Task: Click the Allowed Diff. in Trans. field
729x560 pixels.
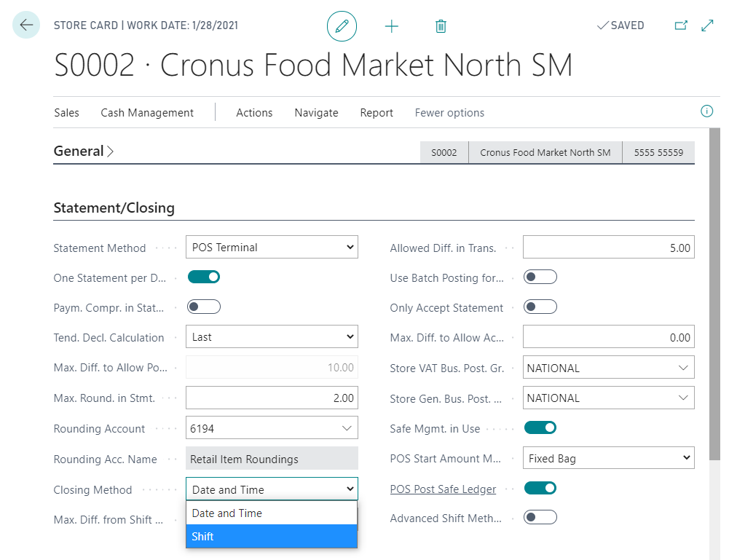Action: click(x=608, y=248)
